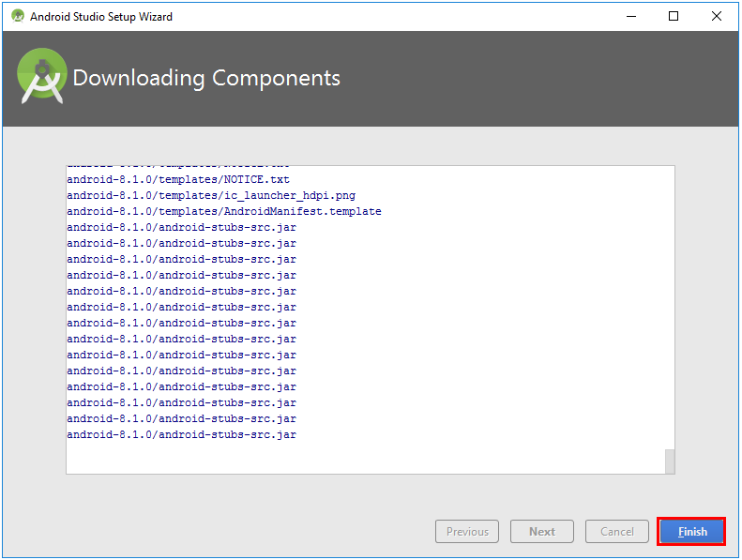Click the disabled Cancel button

tap(616, 531)
